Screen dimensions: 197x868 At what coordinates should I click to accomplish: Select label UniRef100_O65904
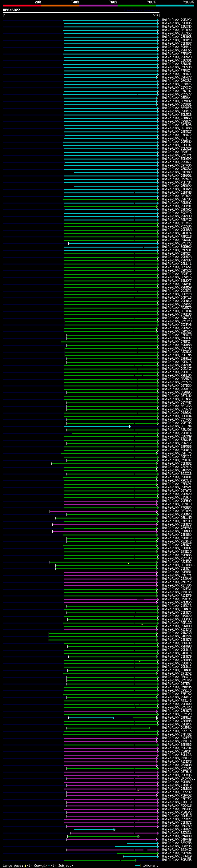[176, 98]
